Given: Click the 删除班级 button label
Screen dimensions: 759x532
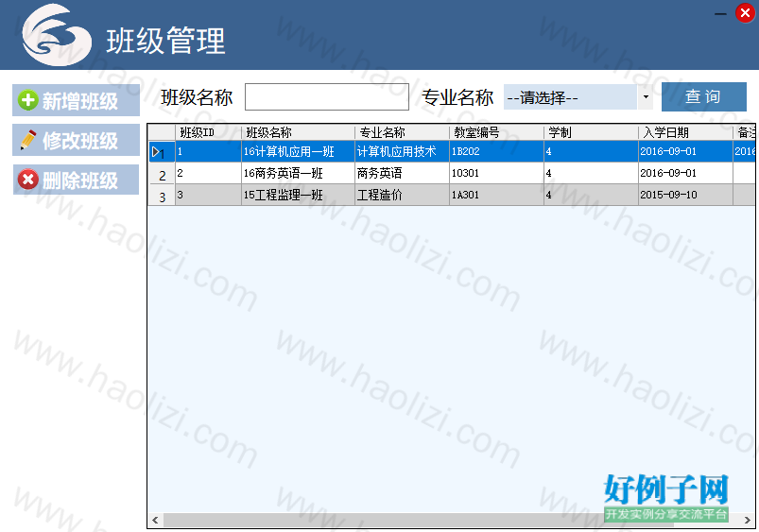Looking at the screenshot, I should (79, 180).
